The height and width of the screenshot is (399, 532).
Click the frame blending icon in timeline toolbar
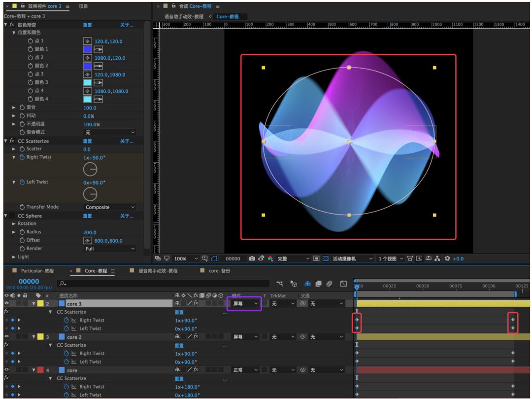point(318,284)
